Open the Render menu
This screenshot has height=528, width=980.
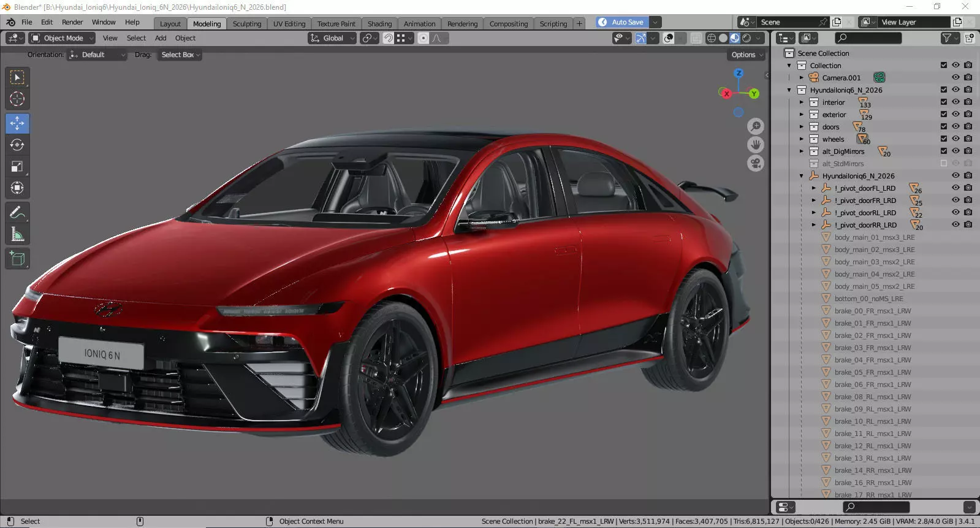(x=72, y=22)
